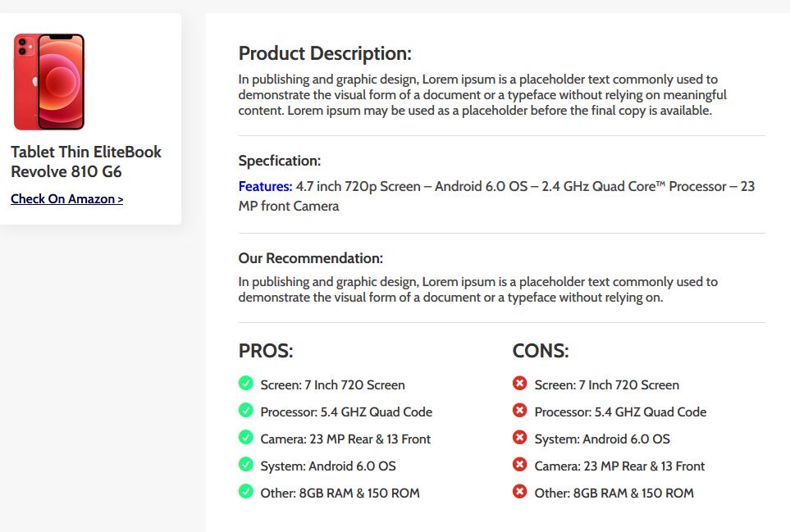The height and width of the screenshot is (532, 790).
Task: Click green check icon beside Camera pro
Action: tap(245, 437)
